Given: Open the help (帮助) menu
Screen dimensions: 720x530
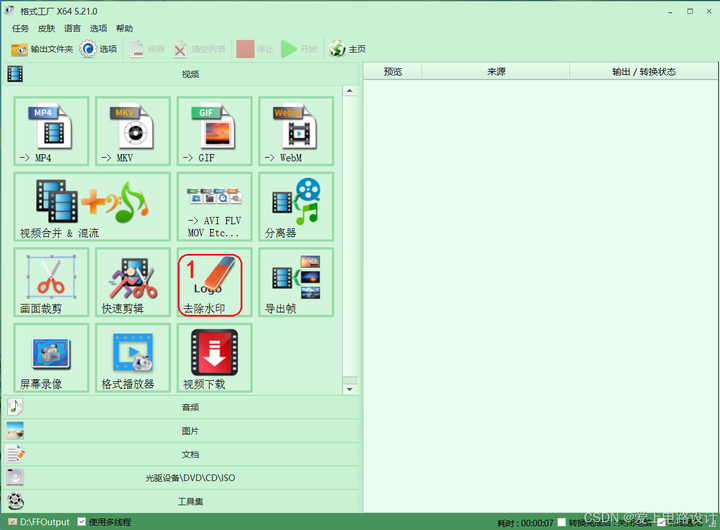Looking at the screenshot, I should pyautogui.click(x=124, y=28).
